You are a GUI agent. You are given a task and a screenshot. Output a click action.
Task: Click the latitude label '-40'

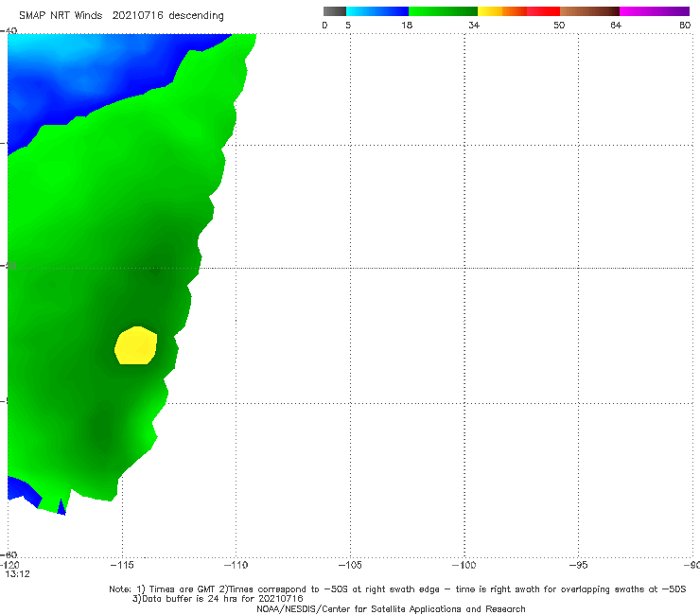(9, 31)
